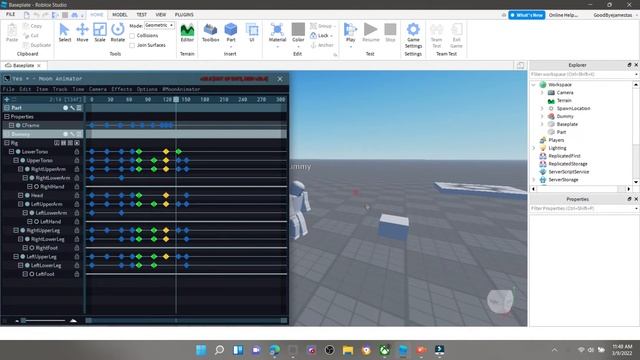Open the FILE menu

pos(10,14)
